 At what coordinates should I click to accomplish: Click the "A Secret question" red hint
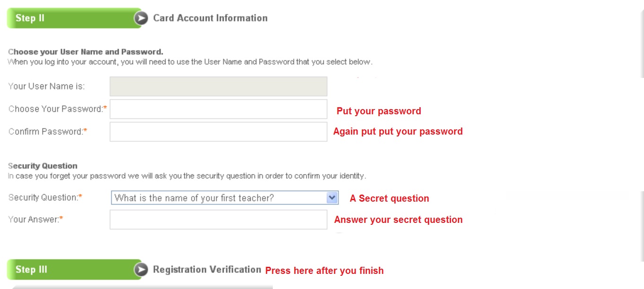(389, 199)
